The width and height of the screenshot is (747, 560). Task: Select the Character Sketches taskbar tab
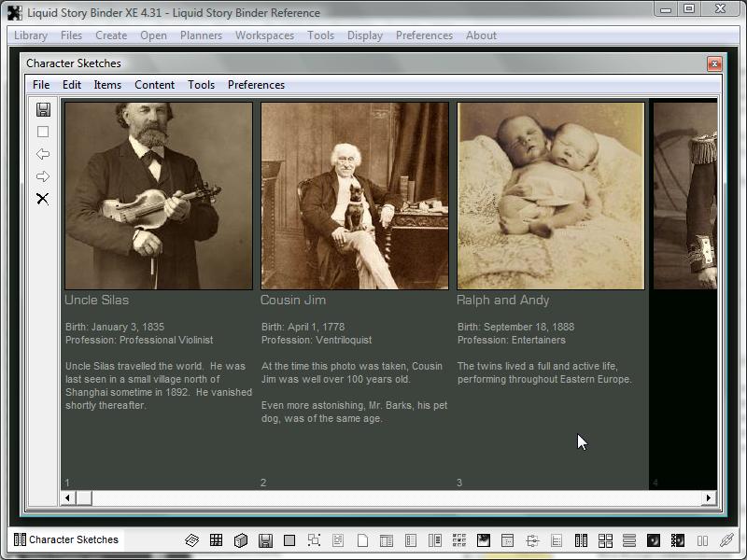[66, 539]
